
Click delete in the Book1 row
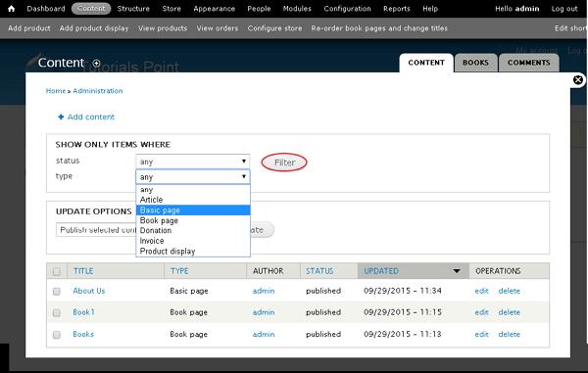tap(509, 312)
